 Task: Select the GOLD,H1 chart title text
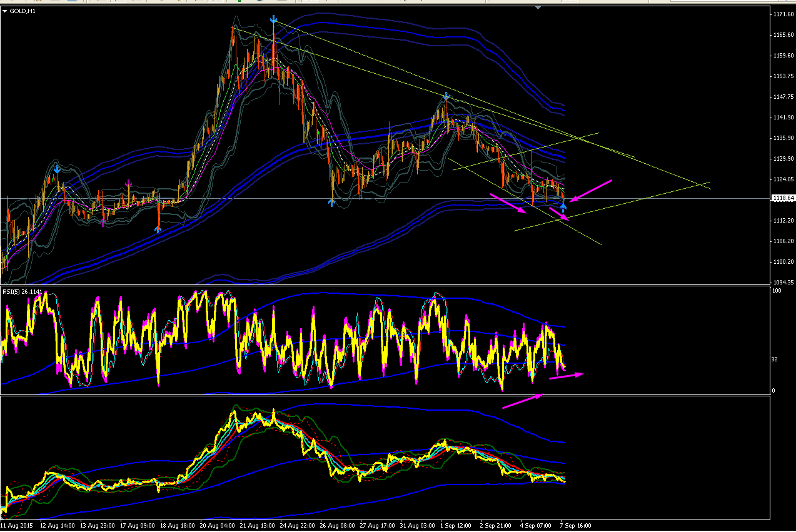(x=21, y=11)
